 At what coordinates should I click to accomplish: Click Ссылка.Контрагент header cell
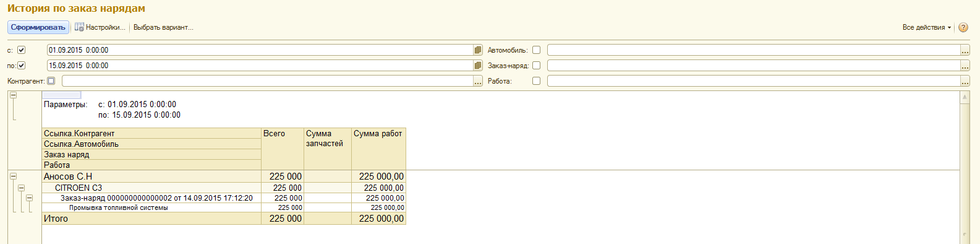(x=152, y=134)
